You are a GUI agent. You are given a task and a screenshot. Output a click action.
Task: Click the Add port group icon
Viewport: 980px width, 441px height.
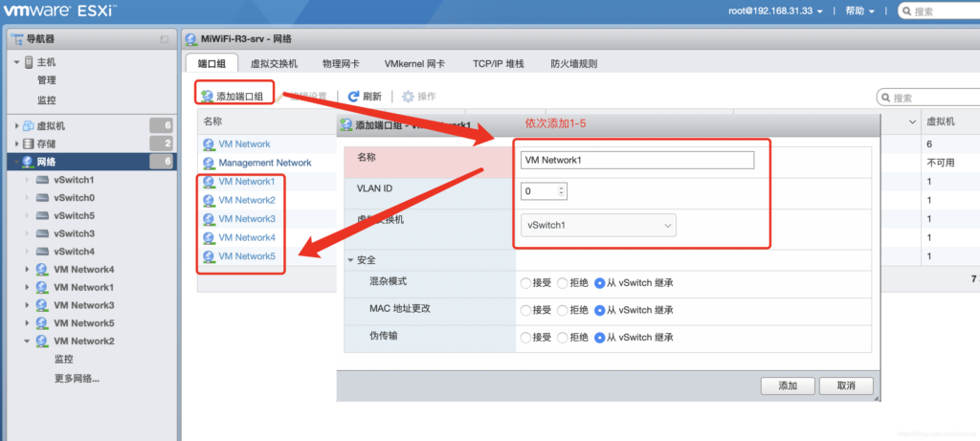tap(207, 97)
